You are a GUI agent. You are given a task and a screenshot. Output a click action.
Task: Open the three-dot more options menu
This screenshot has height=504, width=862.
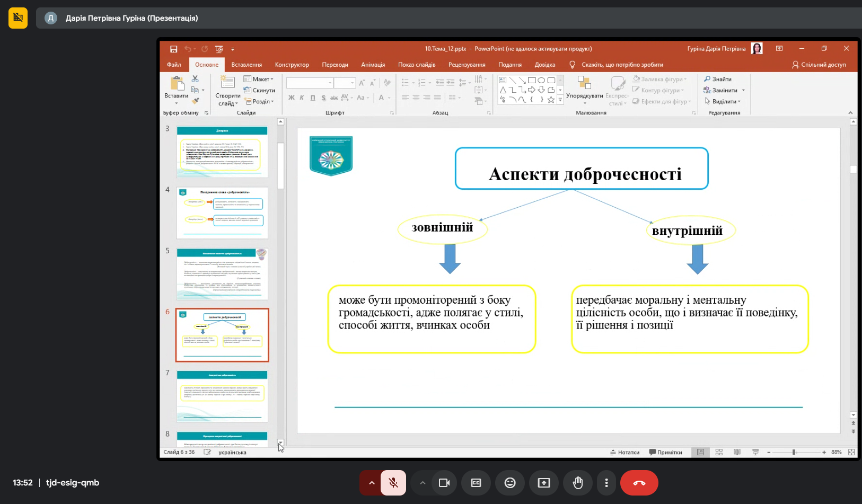[606, 483]
